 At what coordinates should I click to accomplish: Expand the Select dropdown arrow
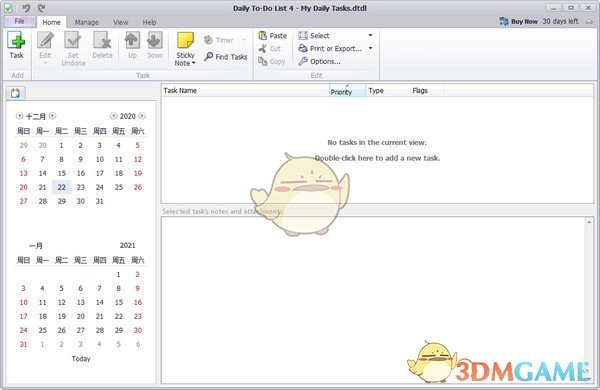[x=370, y=35]
